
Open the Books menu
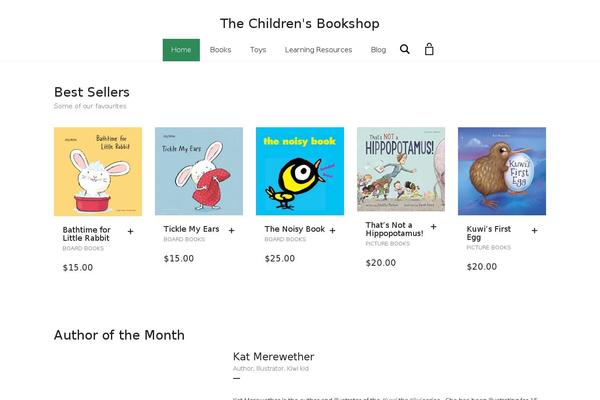pos(220,50)
